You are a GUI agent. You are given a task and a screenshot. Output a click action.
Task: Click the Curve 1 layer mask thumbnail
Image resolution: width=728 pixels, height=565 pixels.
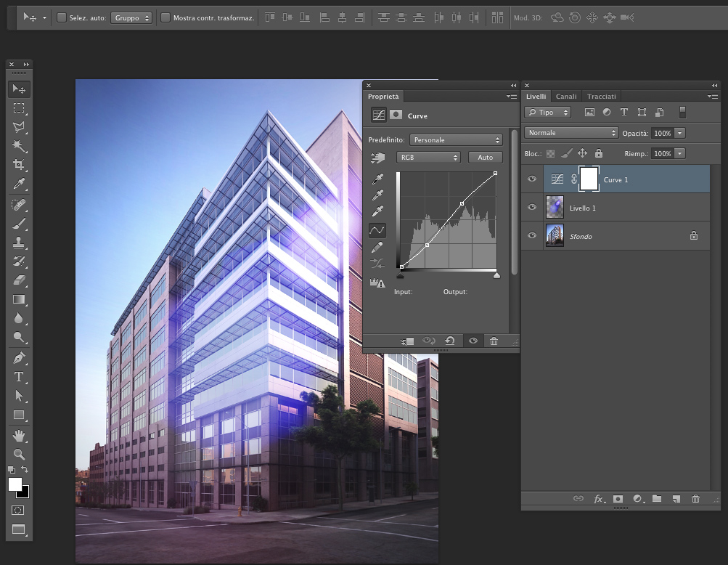588,179
